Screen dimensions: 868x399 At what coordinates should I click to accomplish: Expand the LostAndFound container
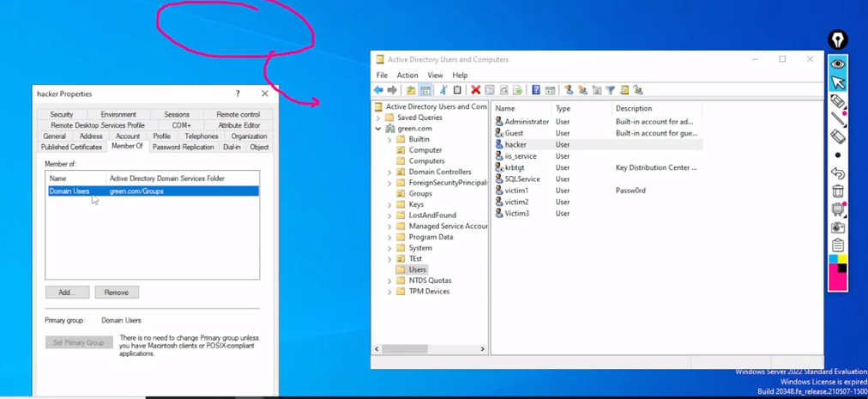(x=389, y=215)
